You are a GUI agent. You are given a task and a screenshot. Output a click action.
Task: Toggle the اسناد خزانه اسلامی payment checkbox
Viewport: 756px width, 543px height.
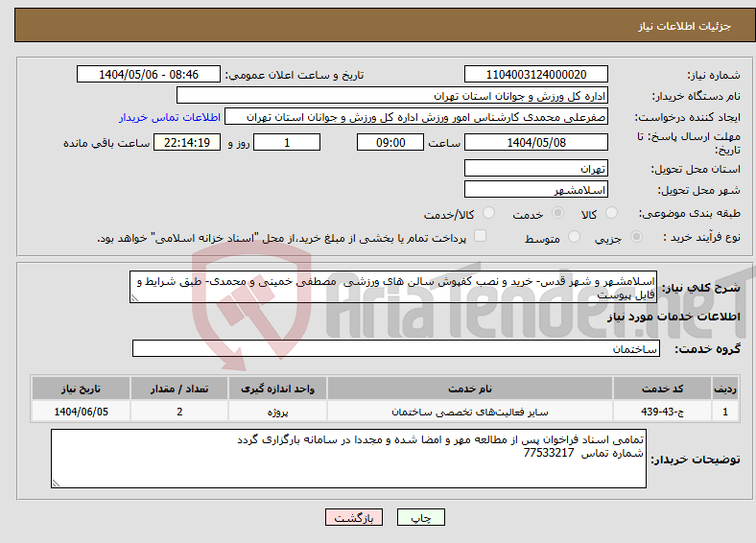(480, 236)
